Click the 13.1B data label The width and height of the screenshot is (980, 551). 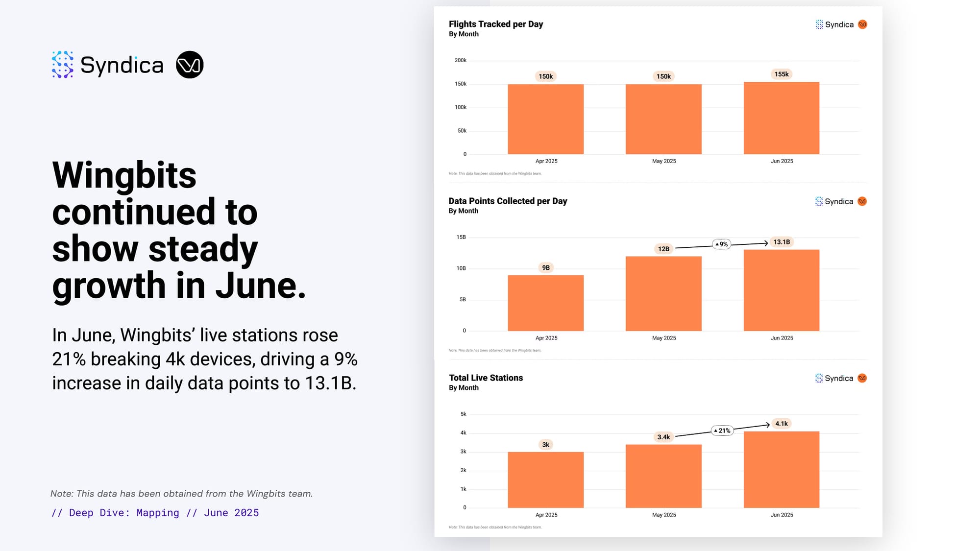(x=781, y=242)
